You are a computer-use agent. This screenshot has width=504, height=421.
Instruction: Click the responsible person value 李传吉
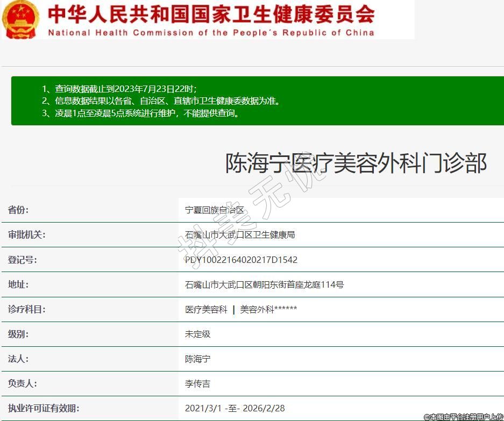click(x=197, y=383)
